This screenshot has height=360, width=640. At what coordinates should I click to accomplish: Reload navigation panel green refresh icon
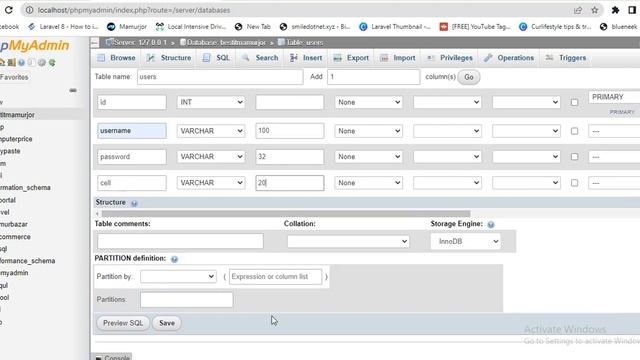click(52, 62)
